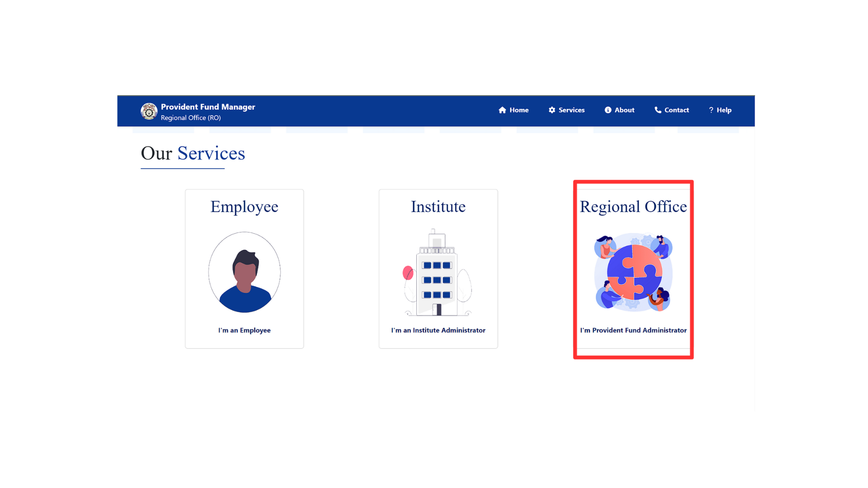The height and width of the screenshot is (488, 868).
Task: Open the Help menu item
Action: [x=720, y=110]
